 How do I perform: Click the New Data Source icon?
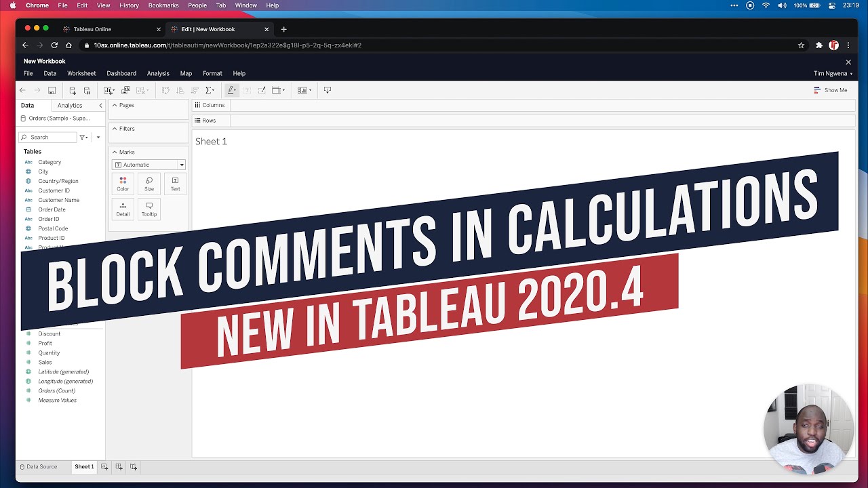point(73,90)
